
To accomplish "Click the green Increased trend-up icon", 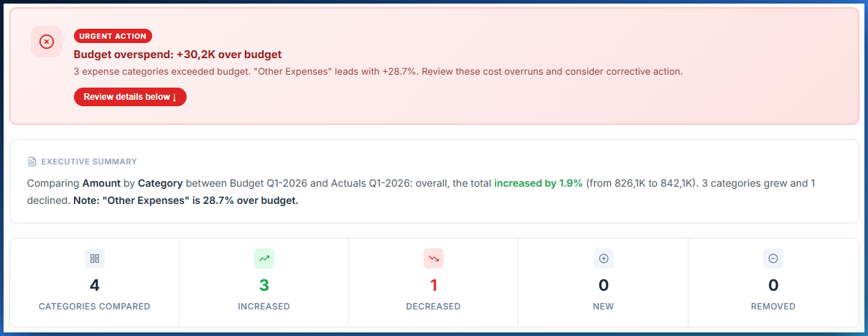I will point(264,258).
